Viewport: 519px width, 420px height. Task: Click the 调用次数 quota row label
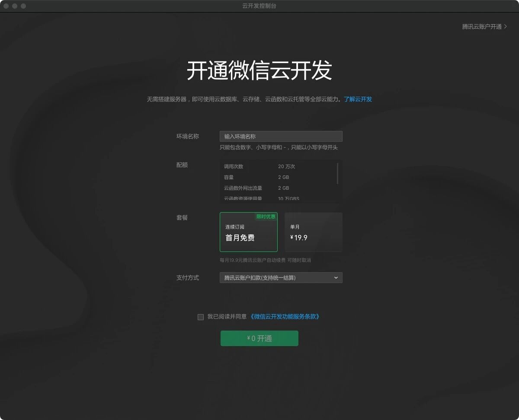[x=234, y=167]
